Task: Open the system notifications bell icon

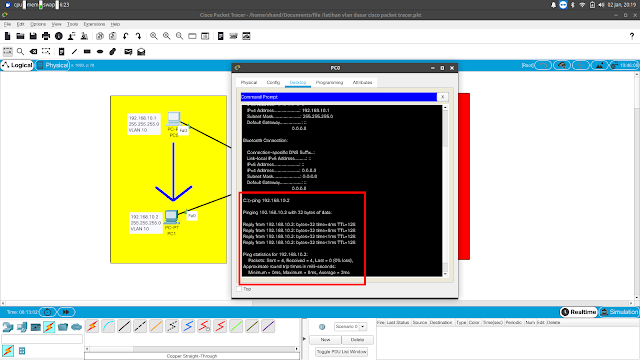Action: tap(553, 5)
